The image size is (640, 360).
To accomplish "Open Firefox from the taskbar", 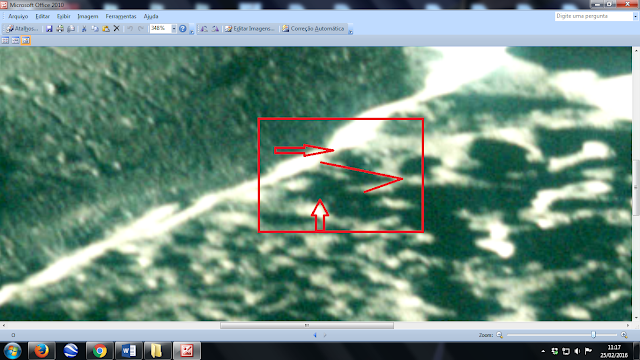I will click(42, 351).
